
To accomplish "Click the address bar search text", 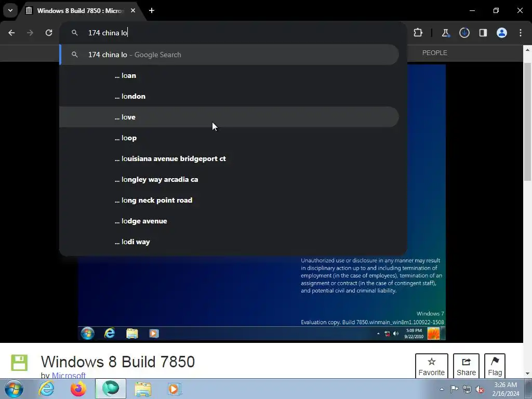I will (108, 33).
